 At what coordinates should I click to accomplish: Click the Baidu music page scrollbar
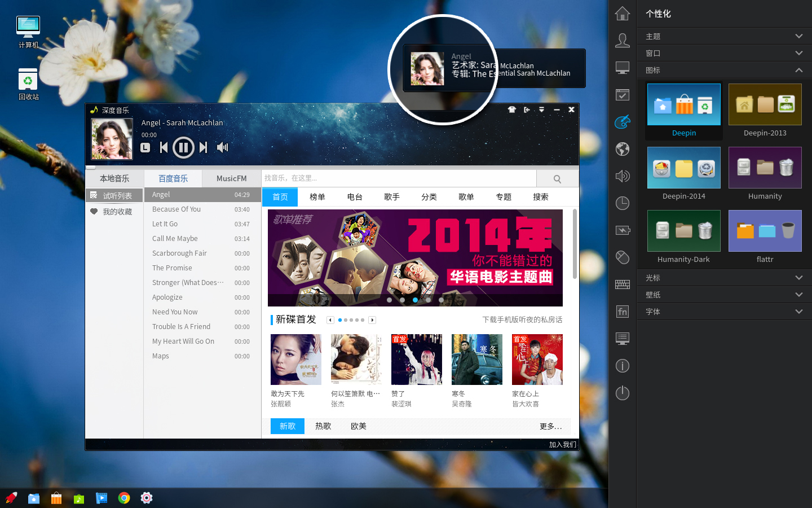[575, 244]
